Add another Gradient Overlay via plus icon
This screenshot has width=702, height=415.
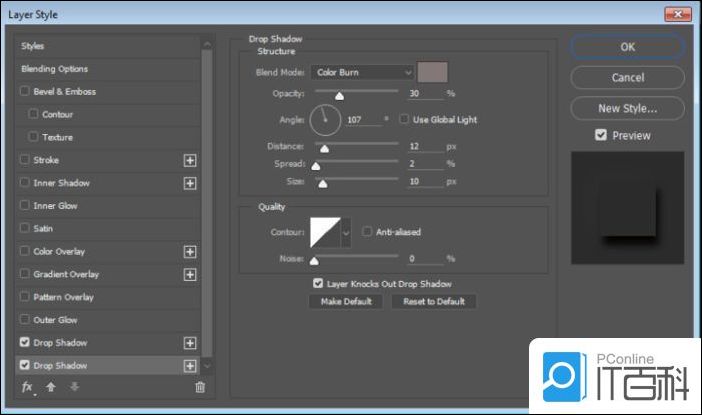(190, 275)
